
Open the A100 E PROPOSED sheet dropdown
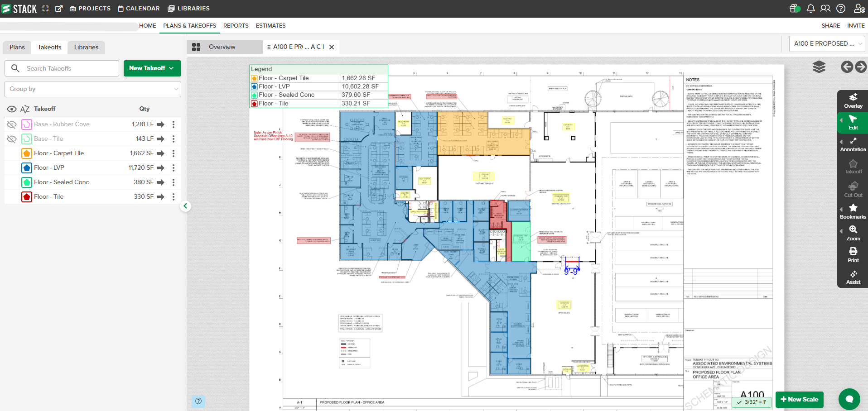pyautogui.click(x=827, y=44)
